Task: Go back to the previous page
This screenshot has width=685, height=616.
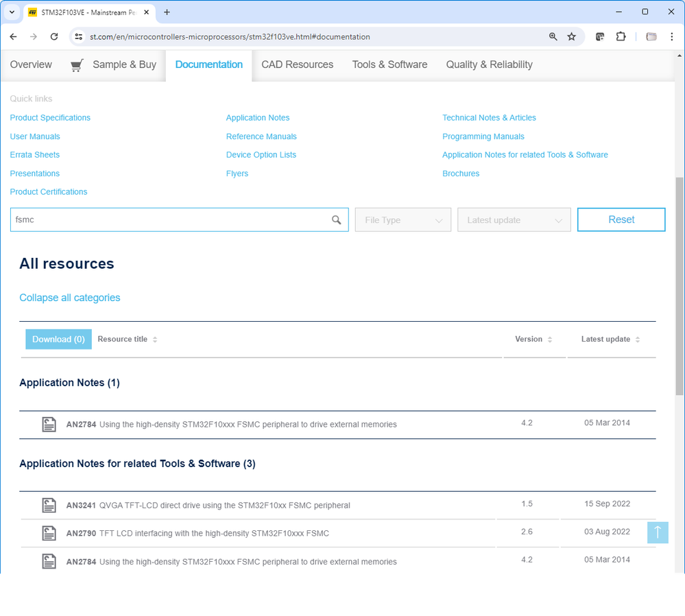Action: pyautogui.click(x=13, y=37)
